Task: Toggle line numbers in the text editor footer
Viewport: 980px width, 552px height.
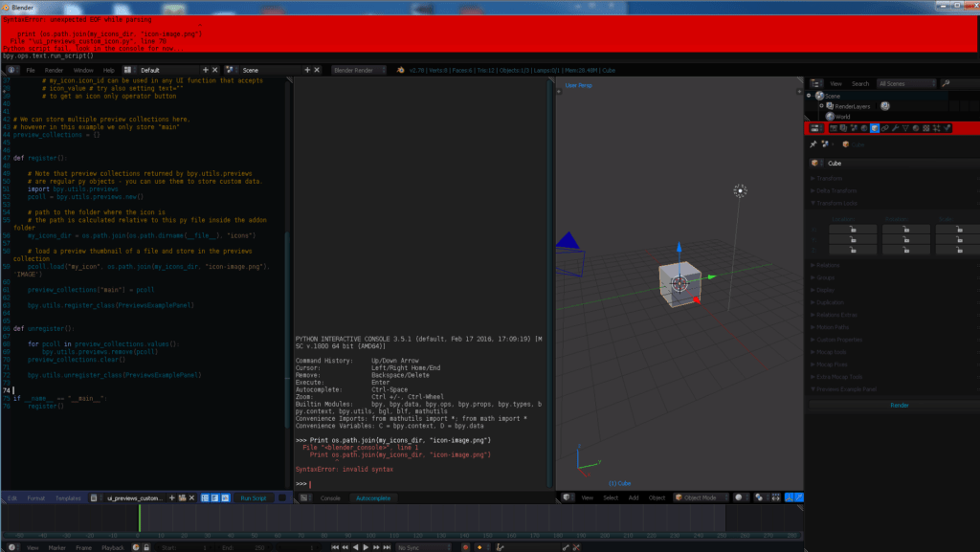Action: click(207, 497)
